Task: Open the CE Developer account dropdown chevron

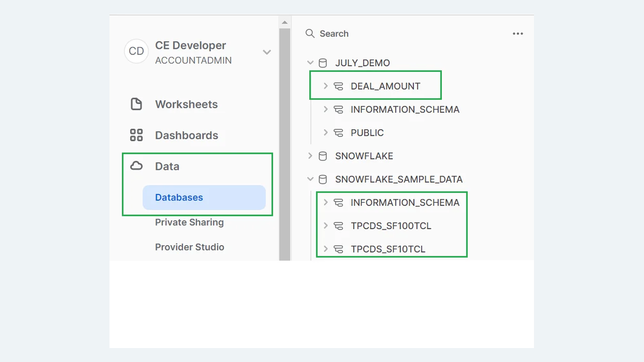Action: 267,52
